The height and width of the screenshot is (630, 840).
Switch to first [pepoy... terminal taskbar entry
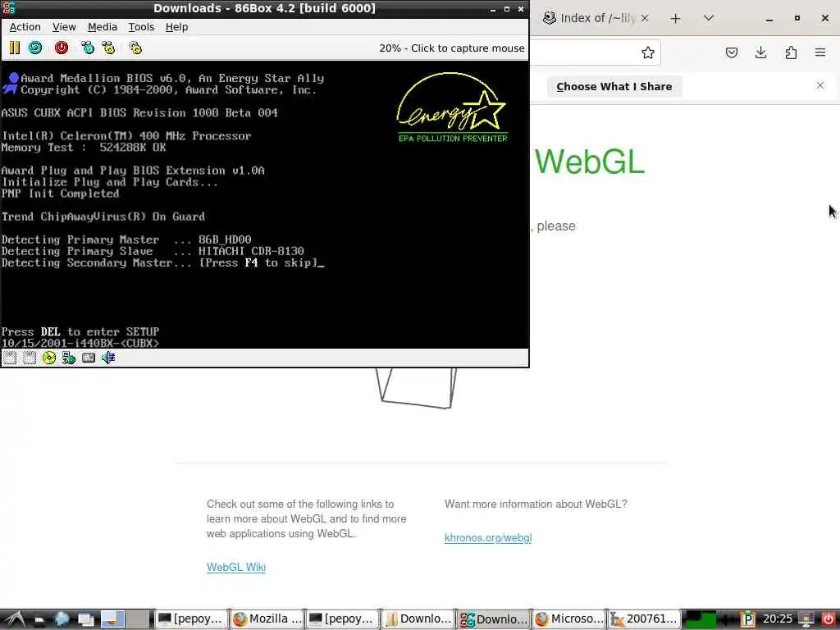tap(190, 619)
